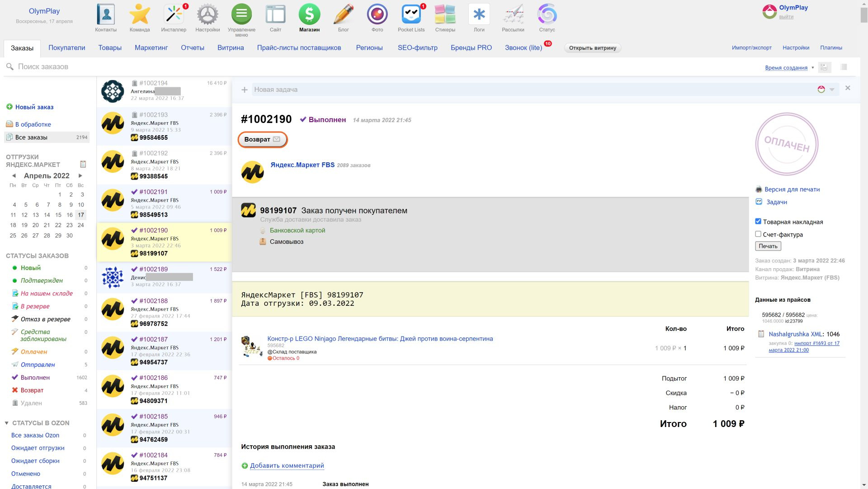Image resolution: width=868 pixels, height=489 pixels.
Task: Uncheck the Товарная накладная checkbox
Action: (758, 221)
